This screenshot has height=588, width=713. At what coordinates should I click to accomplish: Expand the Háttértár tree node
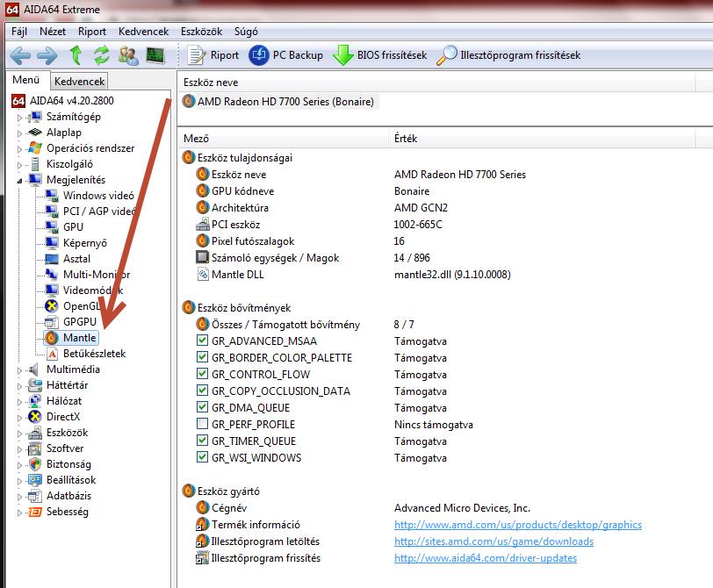[19, 386]
